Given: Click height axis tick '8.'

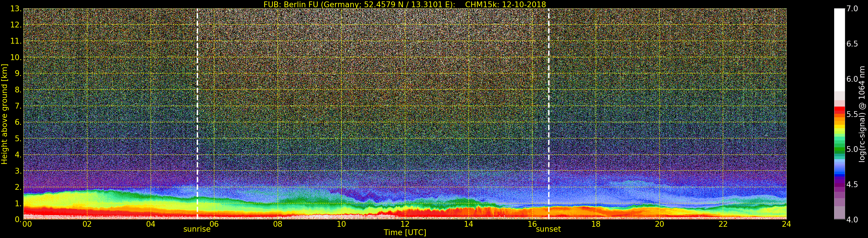Looking at the screenshot, I should coord(18,90).
